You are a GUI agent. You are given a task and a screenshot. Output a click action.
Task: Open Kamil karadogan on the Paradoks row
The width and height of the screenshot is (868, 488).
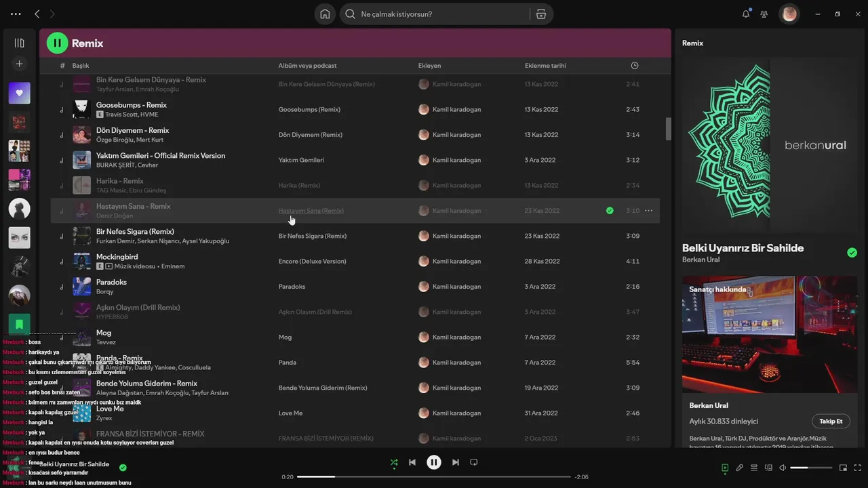[x=456, y=287]
